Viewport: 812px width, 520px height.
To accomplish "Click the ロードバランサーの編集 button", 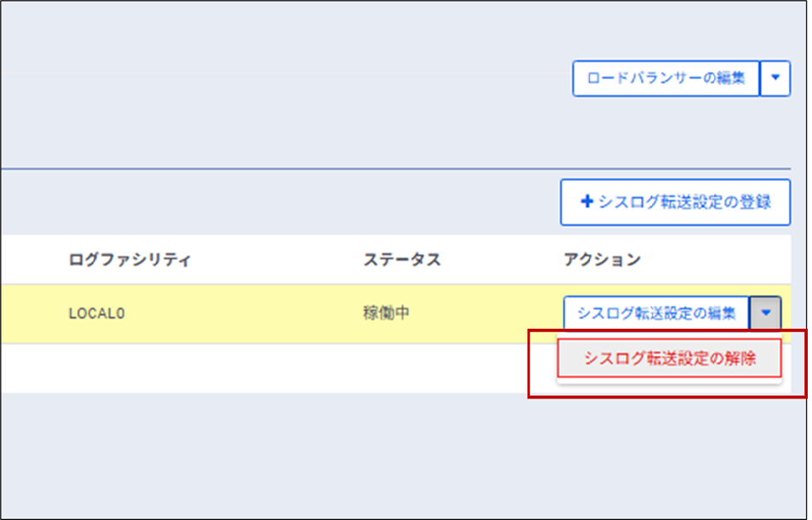I will pyautogui.click(x=666, y=78).
